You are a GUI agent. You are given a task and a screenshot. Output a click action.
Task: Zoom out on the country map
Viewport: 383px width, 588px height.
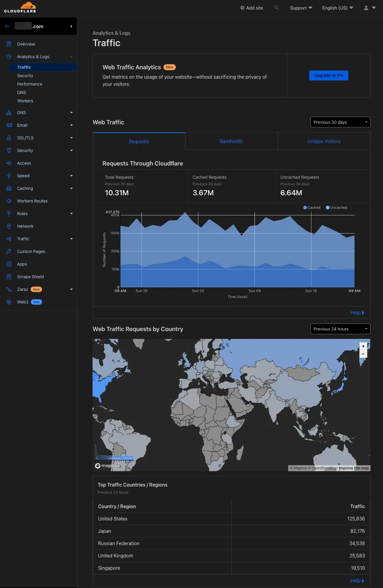tap(363, 354)
